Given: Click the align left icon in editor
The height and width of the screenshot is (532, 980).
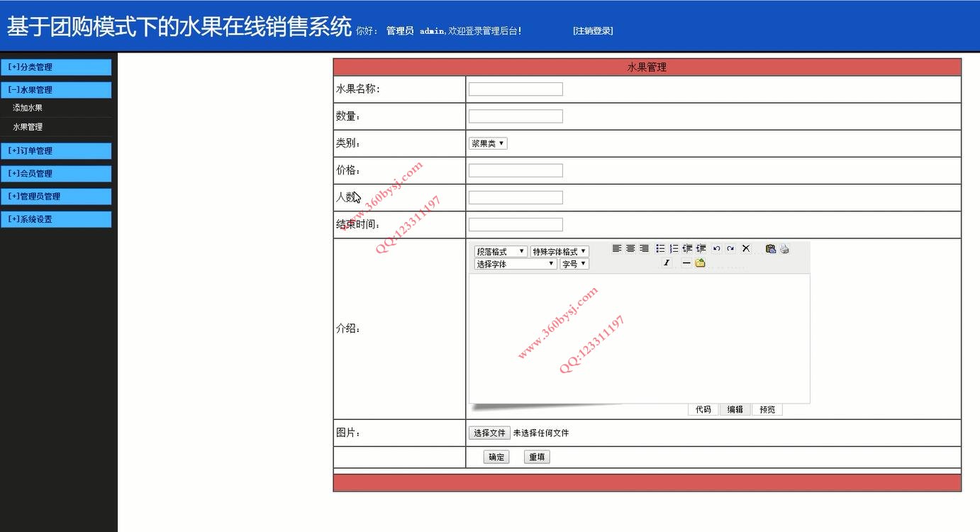Looking at the screenshot, I should tap(617, 248).
